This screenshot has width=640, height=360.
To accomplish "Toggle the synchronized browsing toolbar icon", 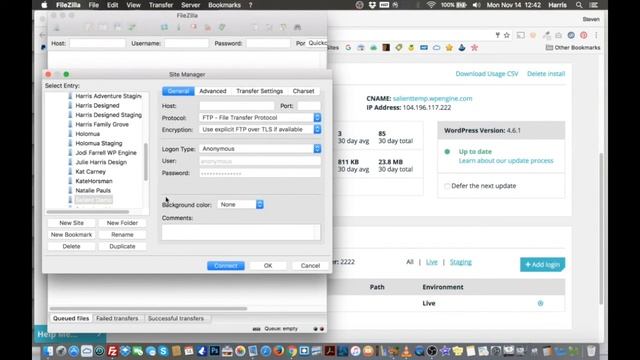I will coord(283,27).
